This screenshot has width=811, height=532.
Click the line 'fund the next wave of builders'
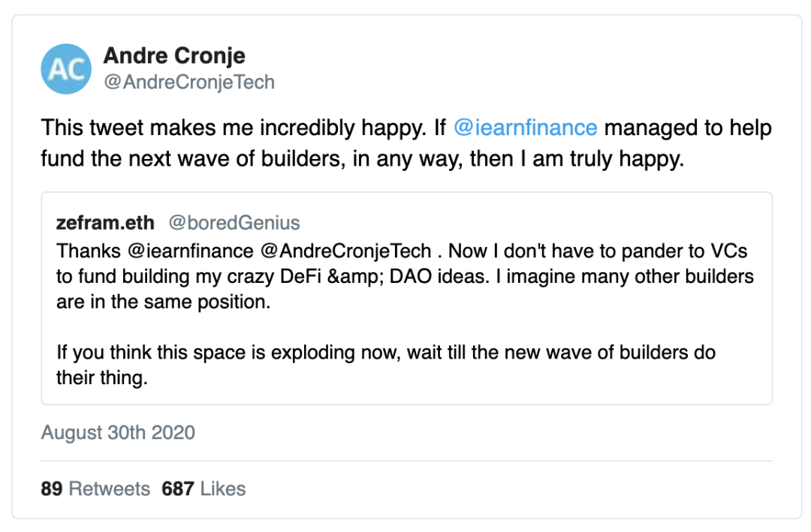(x=362, y=159)
